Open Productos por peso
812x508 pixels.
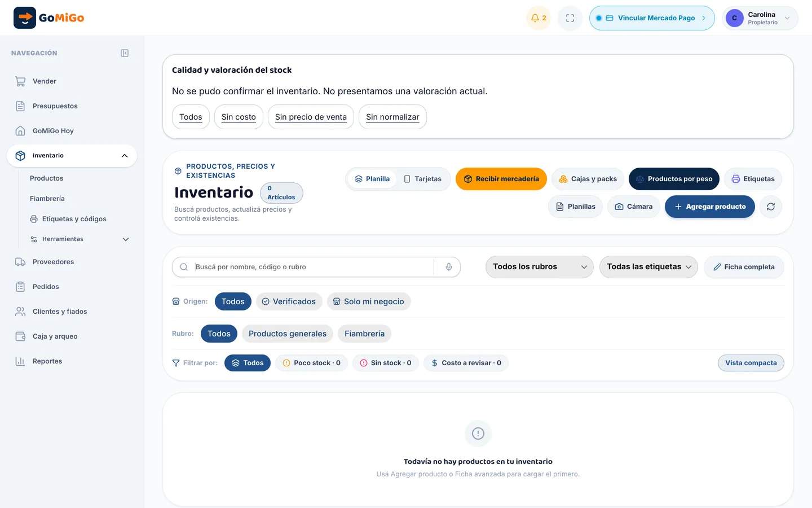coord(674,179)
